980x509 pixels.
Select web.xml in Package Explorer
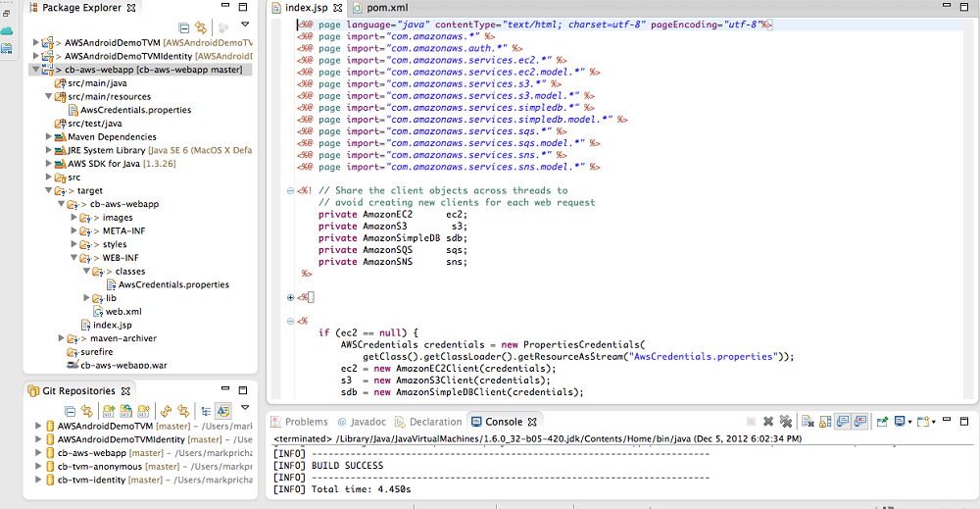tap(122, 311)
